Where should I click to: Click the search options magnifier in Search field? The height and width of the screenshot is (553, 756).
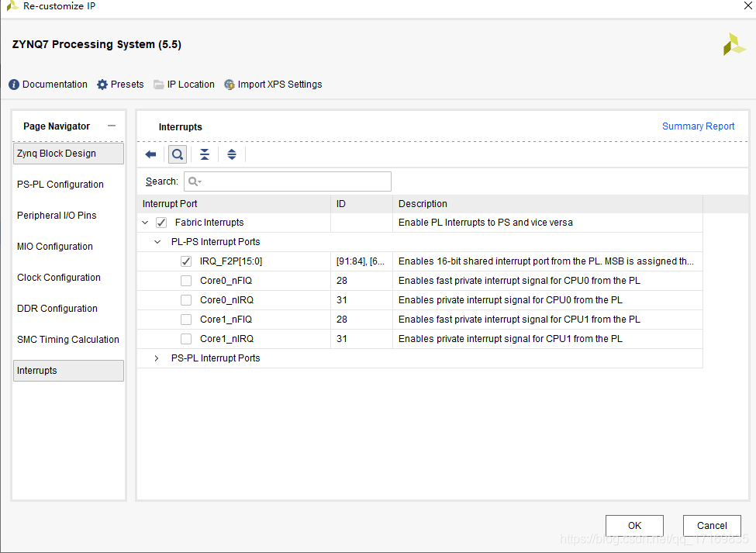[x=195, y=181]
